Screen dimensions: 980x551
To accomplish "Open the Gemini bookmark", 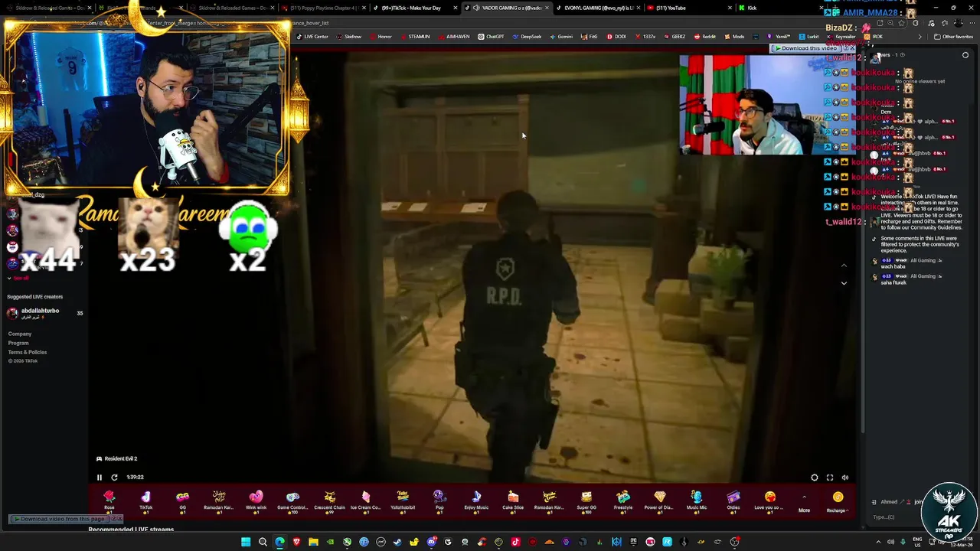I will [x=560, y=37].
